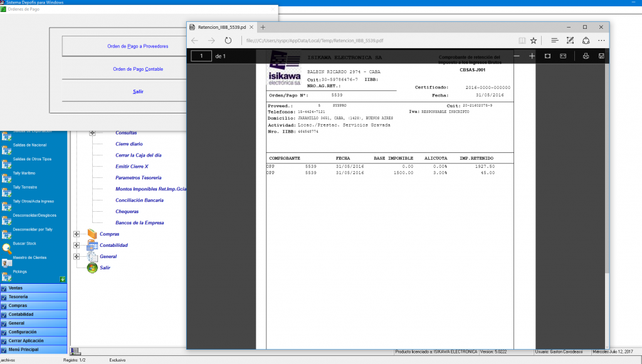This screenshot has width=642, height=364.
Task: Print the PDF using printer icon
Action: pyautogui.click(x=586, y=56)
